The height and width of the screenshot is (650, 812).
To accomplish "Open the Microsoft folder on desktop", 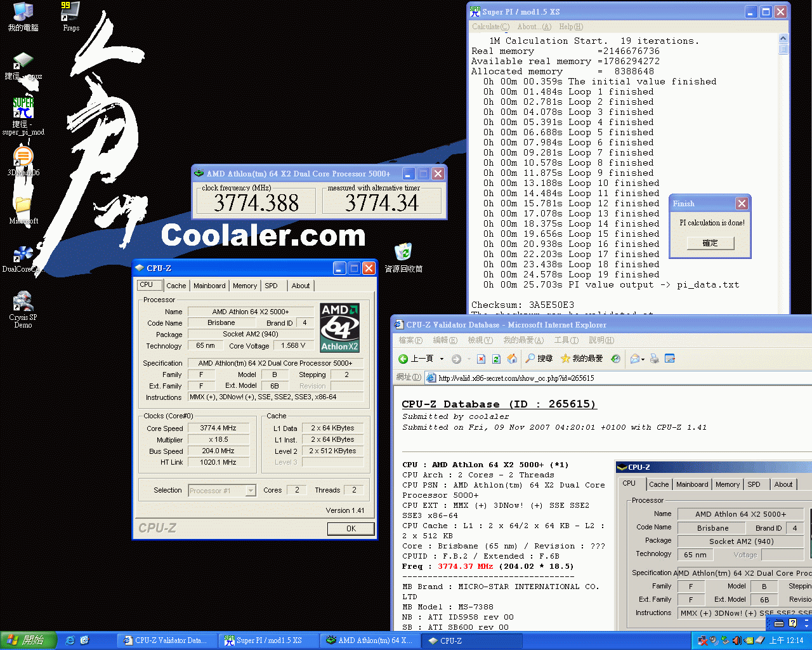I will click(23, 209).
